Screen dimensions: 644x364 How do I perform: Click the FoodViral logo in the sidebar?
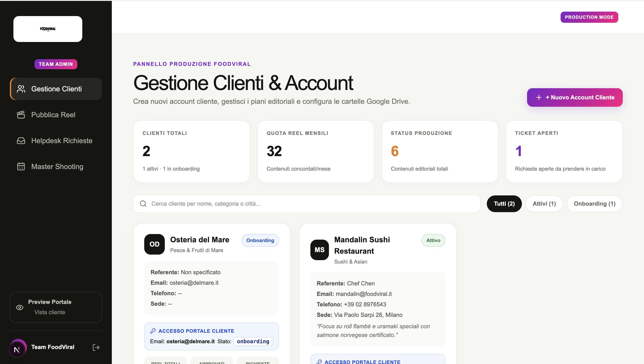point(48,29)
